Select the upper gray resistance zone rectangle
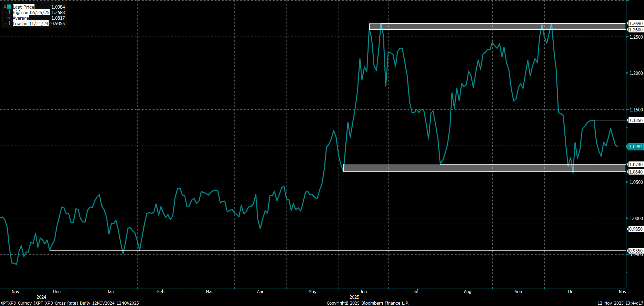Screen dimensions: 644x306 click(x=496, y=26)
